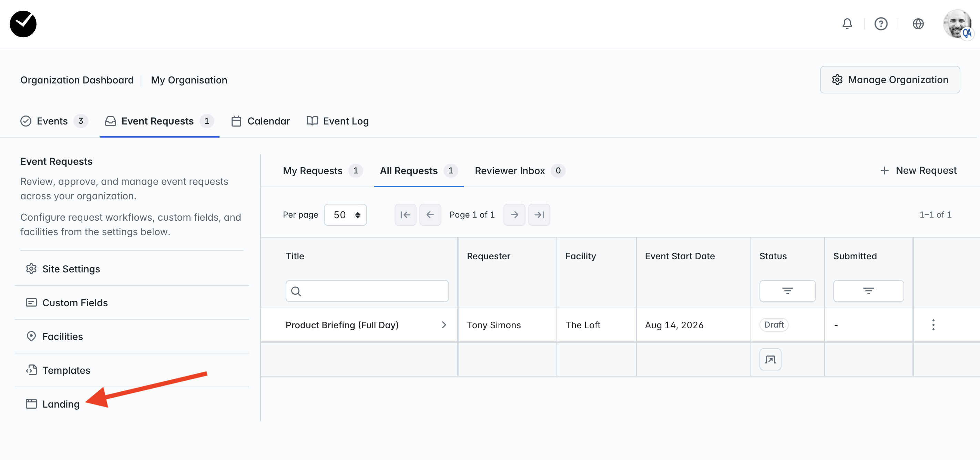The image size is (980, 460).
Task: Go to last page of requests
Action: click(539, 215)
